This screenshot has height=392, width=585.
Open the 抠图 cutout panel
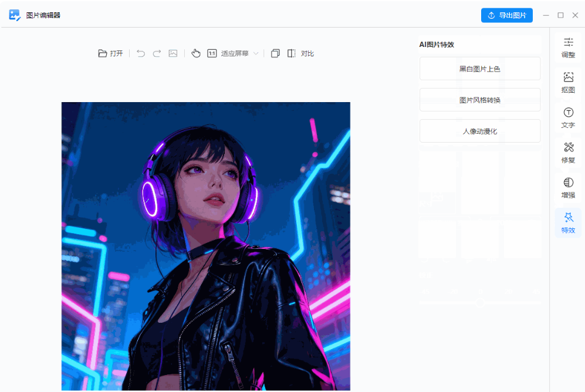tap(568, 82)
